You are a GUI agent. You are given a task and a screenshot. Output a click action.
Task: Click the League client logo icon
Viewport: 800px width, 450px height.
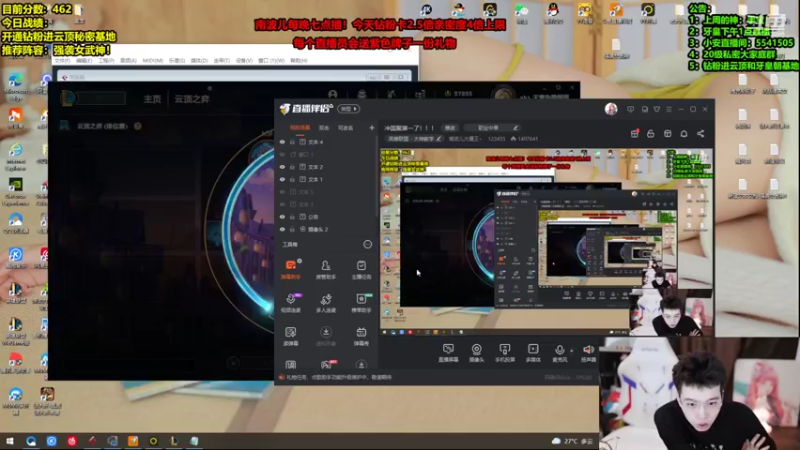[x=67, y=98]
